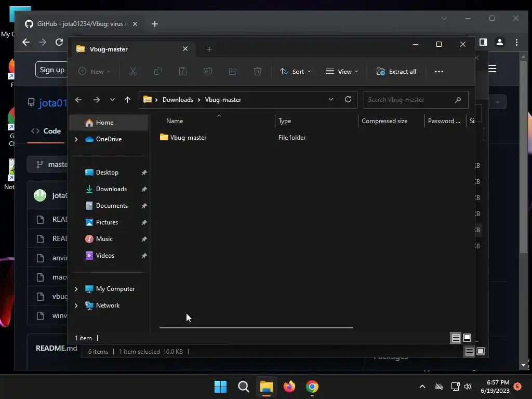Expand address bar history dropdown

(x=331, y=99)
